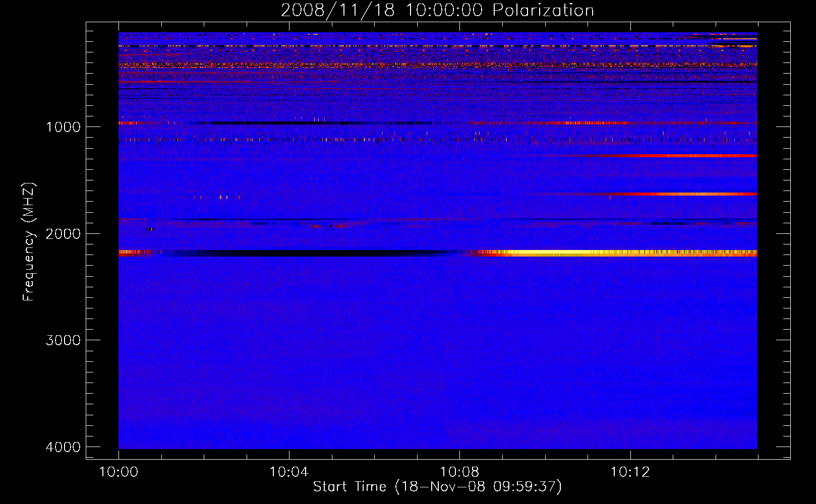This screenshot has width=816, height=504.
Task: Click the 'Frequency (MHZ)' y-axis label
Action: click(29, 242)
